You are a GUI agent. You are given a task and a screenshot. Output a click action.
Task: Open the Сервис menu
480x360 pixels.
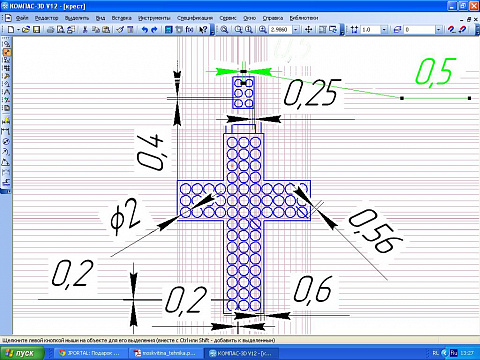228,18
